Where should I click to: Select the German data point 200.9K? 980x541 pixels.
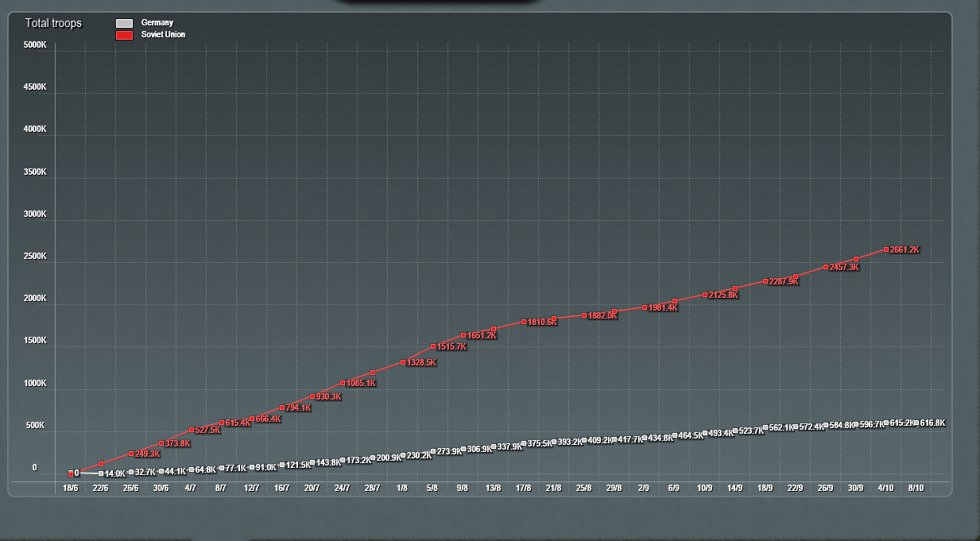tap(373, 458)
